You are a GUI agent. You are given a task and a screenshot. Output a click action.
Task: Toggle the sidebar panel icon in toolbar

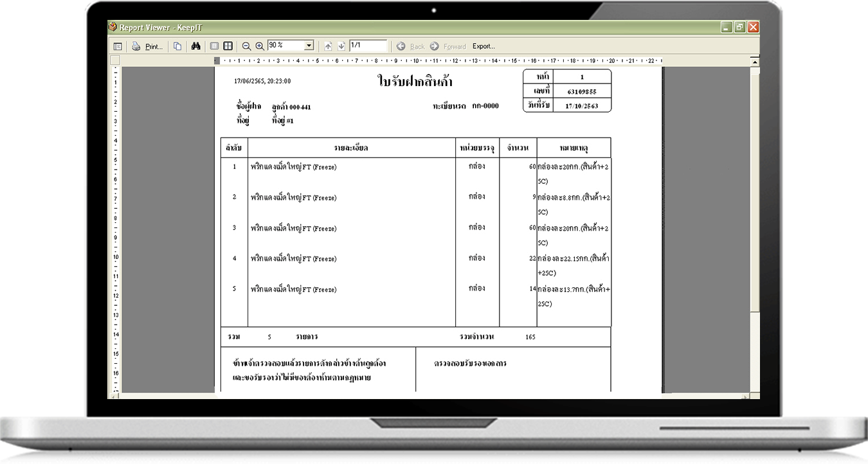[118, 46]
